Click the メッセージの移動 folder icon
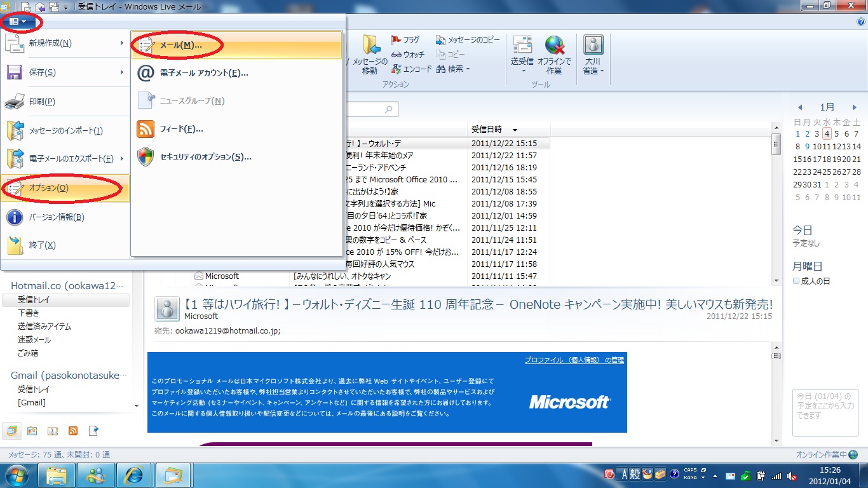868x488 pixels. coord(370,45)
